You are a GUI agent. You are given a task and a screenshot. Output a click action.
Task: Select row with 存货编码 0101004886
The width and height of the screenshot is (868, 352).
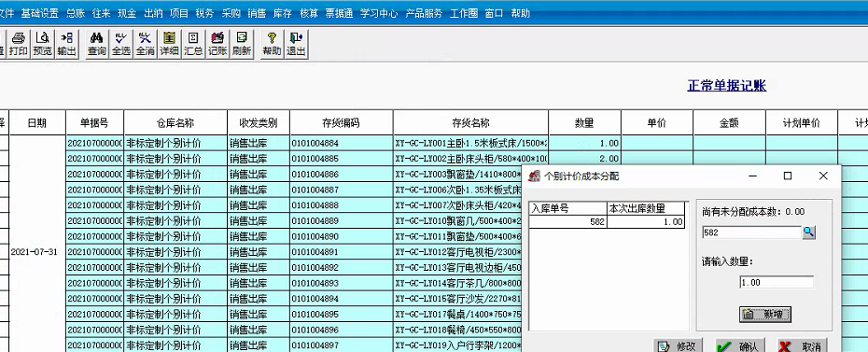342,175
